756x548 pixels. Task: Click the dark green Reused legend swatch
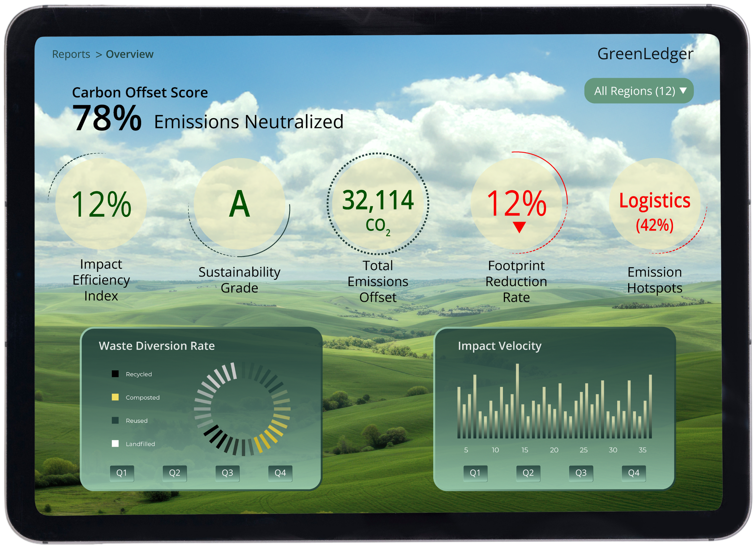pyautogui.click(x=115, y=420)
